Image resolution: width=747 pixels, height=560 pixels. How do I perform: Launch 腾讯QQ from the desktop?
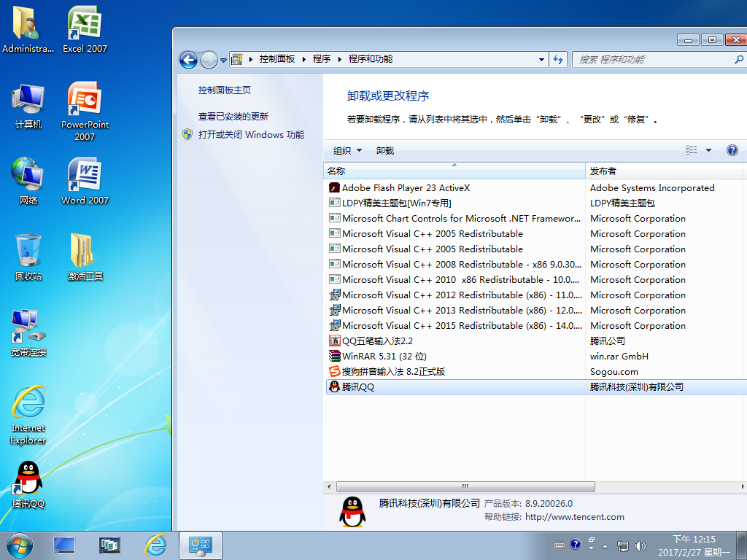28,485
